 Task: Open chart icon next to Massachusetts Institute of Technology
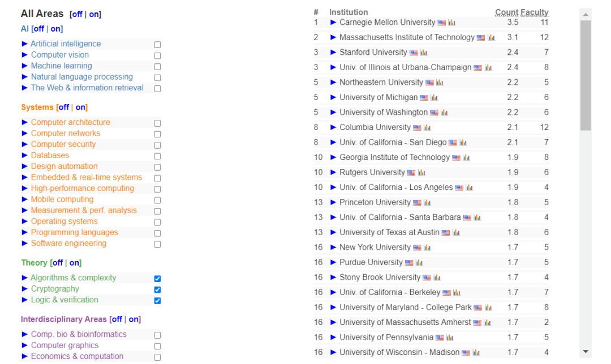click(492, 38)
